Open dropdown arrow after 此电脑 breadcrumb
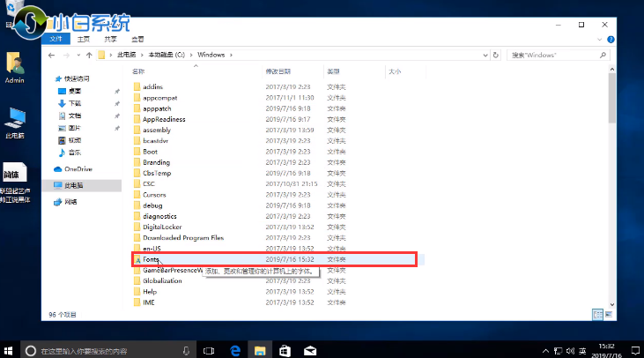 click(142, 55)
